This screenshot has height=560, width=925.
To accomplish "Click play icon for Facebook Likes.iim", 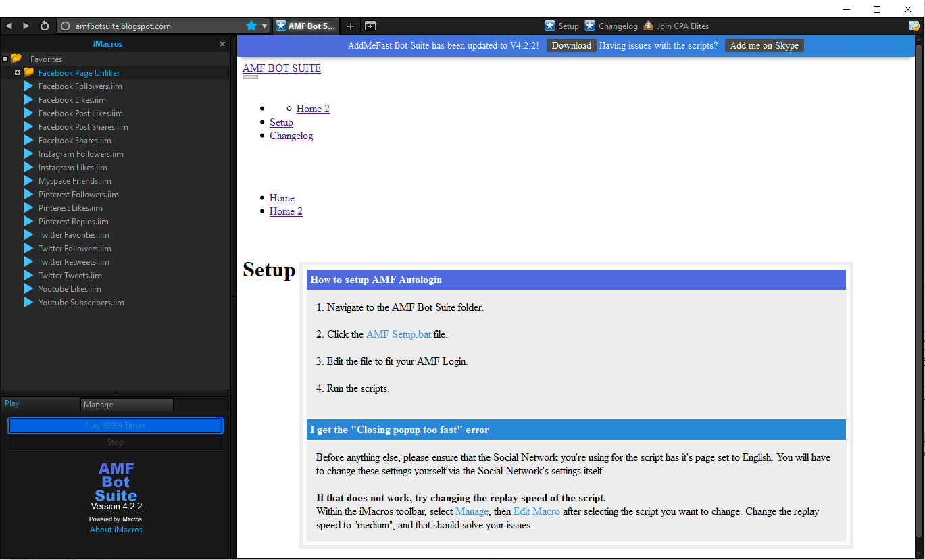I will coord(28,99).
